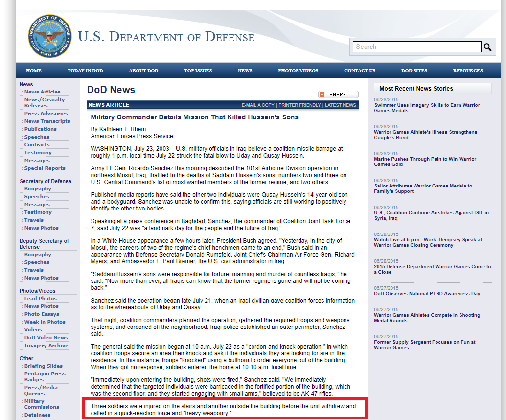Viewport: 506px width, 420px height.
Task: Open News/Casualty Releases sidebar link
Action: pos(45,103)
